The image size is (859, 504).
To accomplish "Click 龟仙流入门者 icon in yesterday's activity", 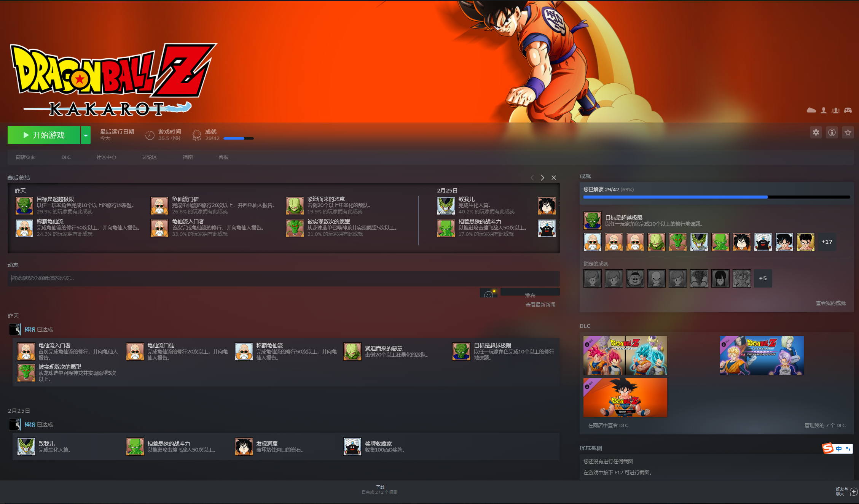I will tap(26, 351).
